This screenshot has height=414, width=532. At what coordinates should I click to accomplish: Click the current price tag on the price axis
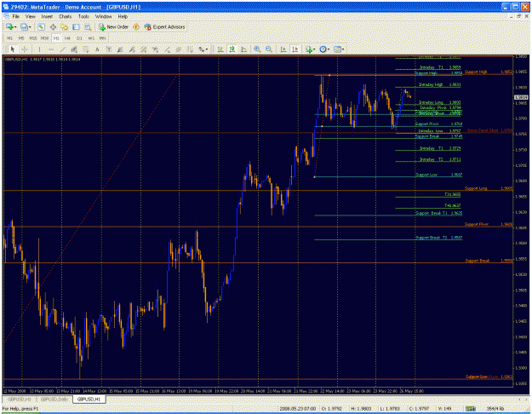pyautogui.click(x=521, y=97)
